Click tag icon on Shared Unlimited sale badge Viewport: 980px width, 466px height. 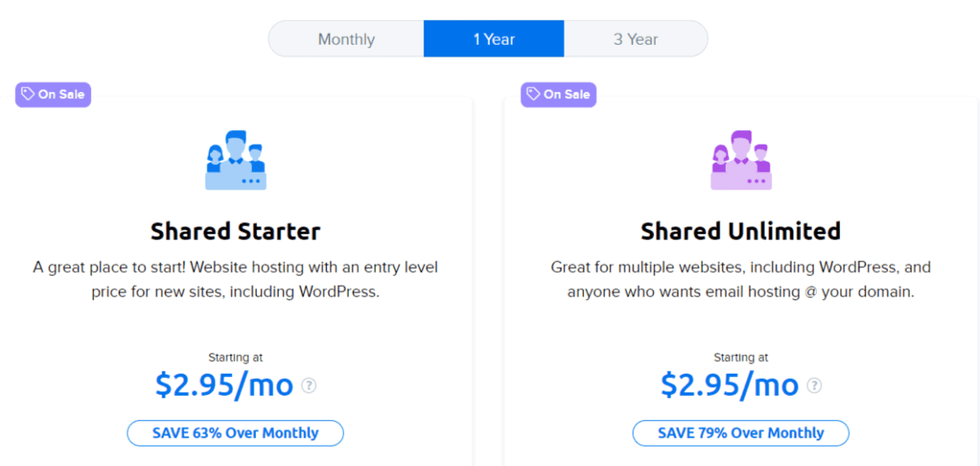tap(533, 94)
